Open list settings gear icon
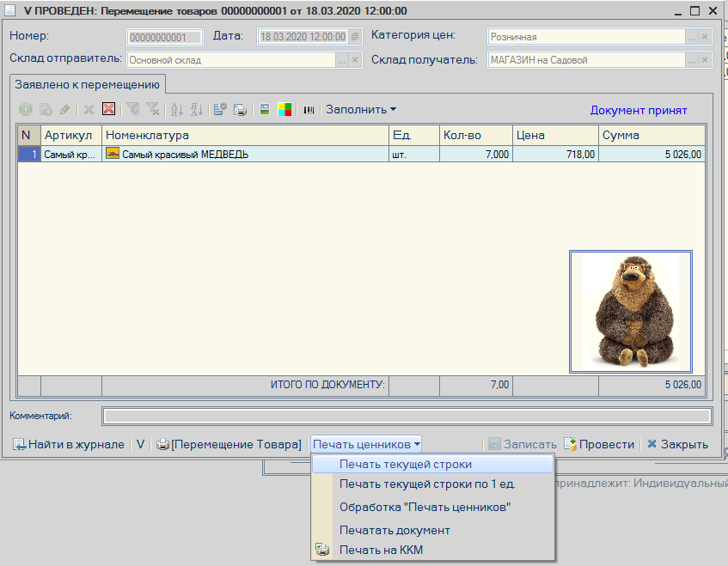728x566 pixels. [x=220, y=109]
